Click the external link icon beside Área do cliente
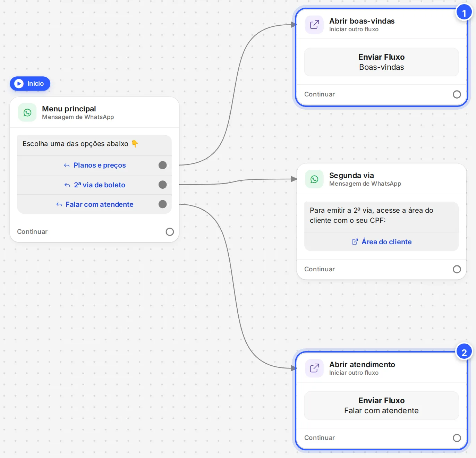 click(355, 242)
